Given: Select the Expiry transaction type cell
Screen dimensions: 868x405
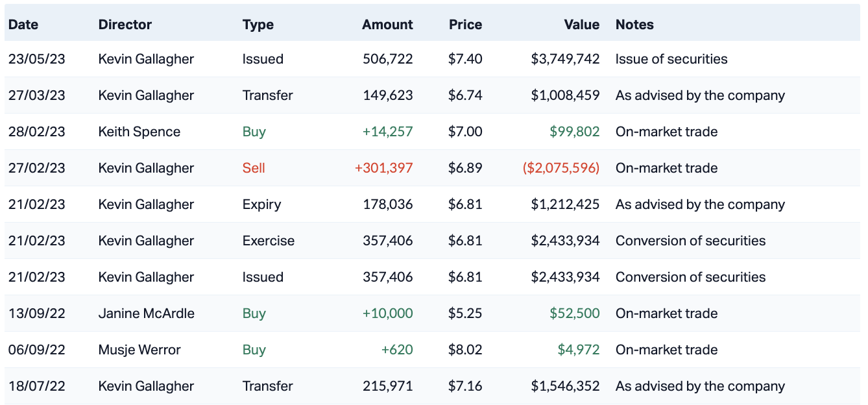Looking at the screenshot, I should point(261,204).
